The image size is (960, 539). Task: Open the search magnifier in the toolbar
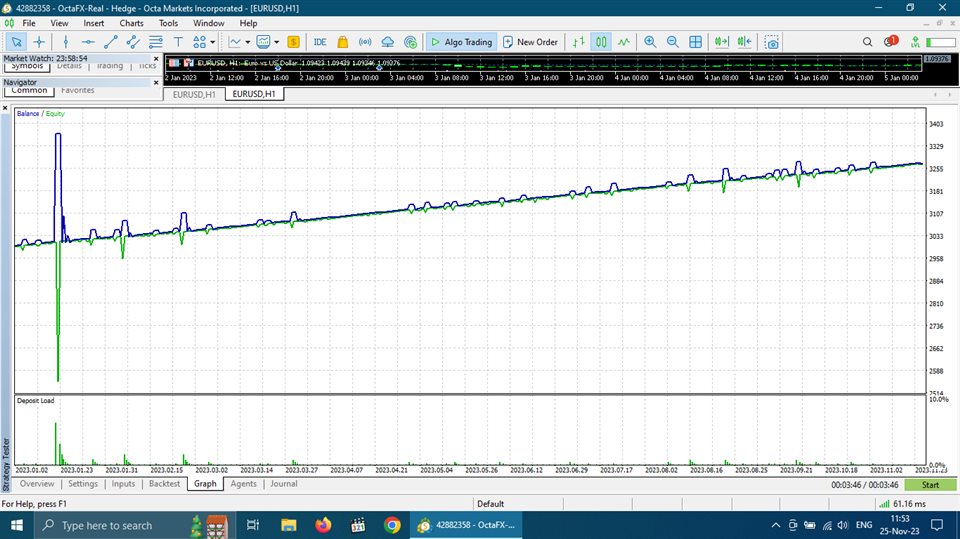(x=868, y=42)
